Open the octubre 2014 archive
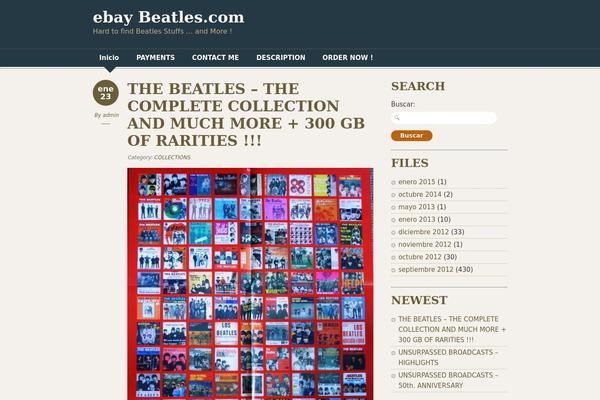The width and height of the screenshot is (600, 400). pos(420,194)
